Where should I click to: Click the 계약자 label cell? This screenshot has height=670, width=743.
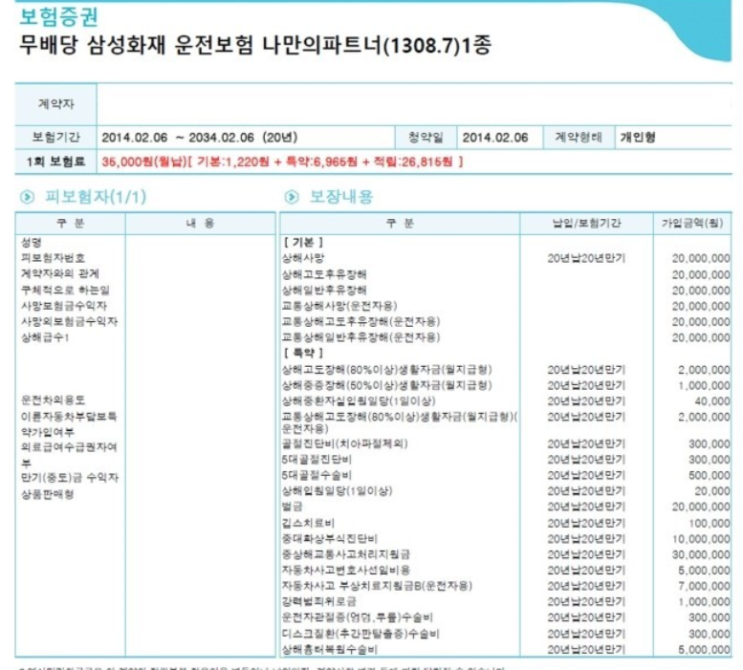(56, 104)
